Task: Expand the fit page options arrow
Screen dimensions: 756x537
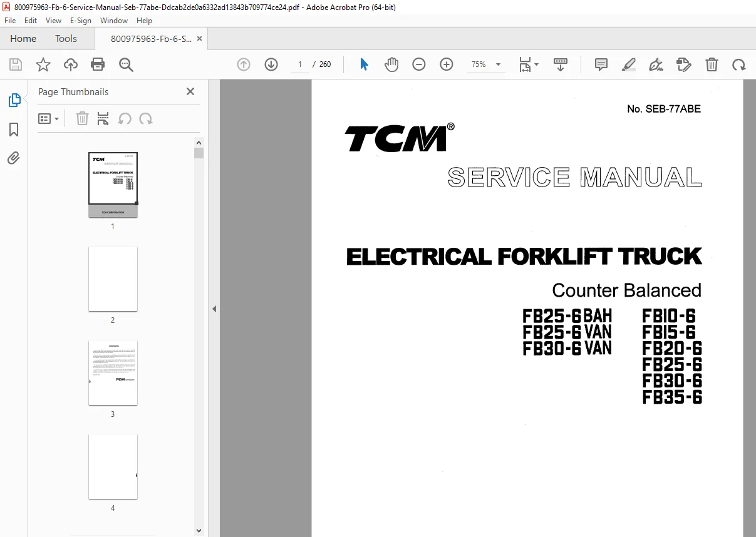Action: [536, 64]
